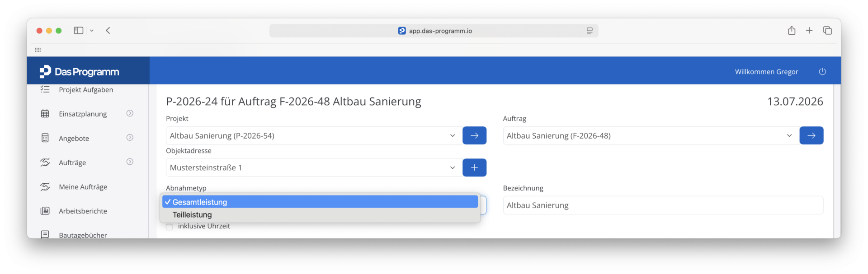The image size is (868, 274).
Task: Enable the inklusive Uhrzeit checkbox
Action: pyautogui.click(x=170, y=227)
